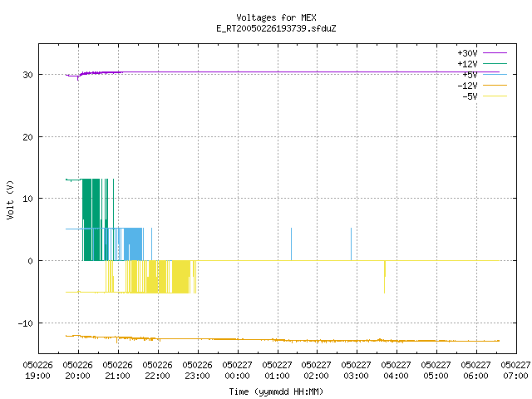The width and height of the screenshot is (532, 399).
Task: Click the x-axis label 050226 21:00
Action: (117, 371)
